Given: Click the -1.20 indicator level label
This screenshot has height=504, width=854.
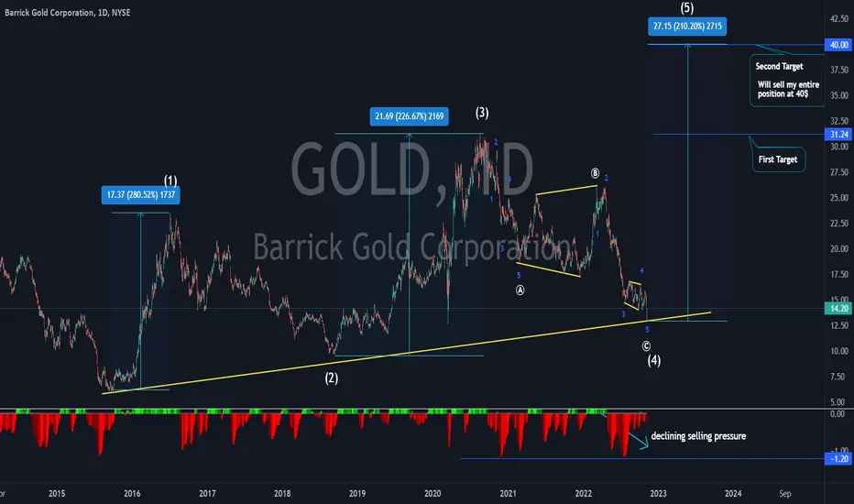Looking at the screenshot, I should [x=838, y=459].
